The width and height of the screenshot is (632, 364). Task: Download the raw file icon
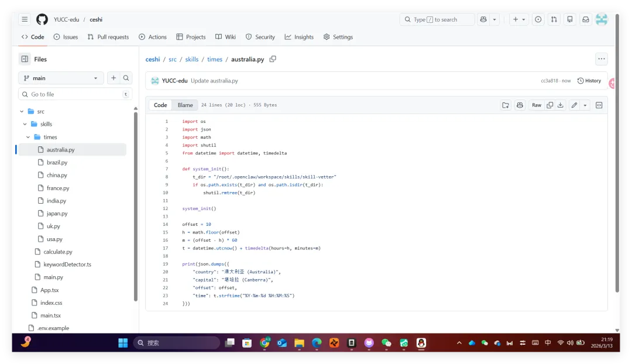(x=560, y=105)
